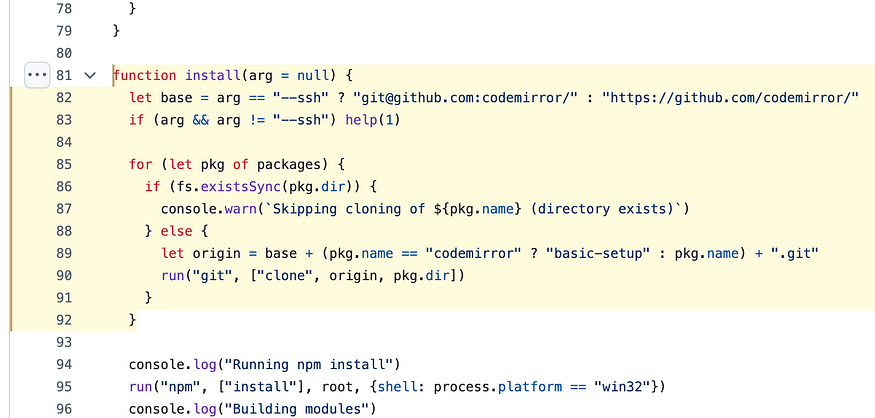875x418 pixels.
Task: Collapse the install function at line 81
Action: tap(90, 75)
